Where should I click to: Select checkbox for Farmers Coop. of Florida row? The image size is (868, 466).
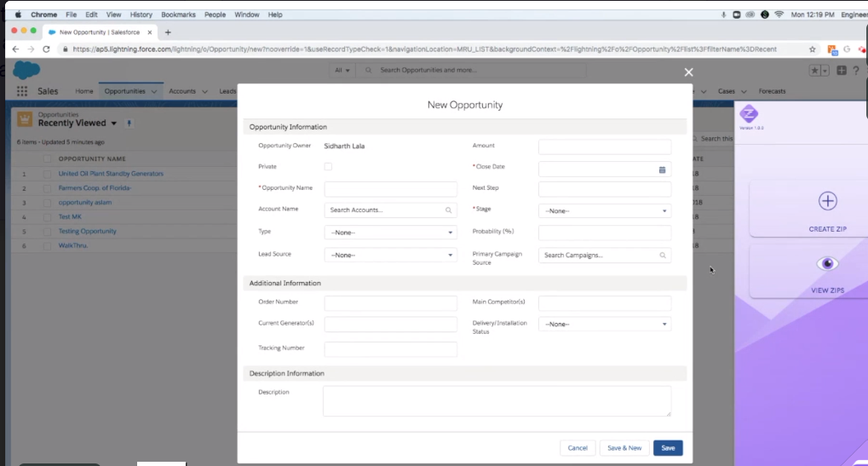tap(47, 188)
